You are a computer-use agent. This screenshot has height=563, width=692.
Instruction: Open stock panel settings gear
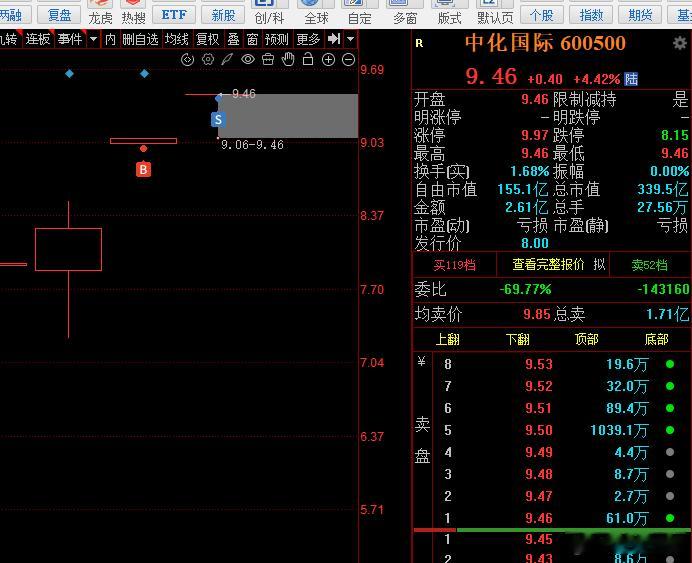pos(679,43)
